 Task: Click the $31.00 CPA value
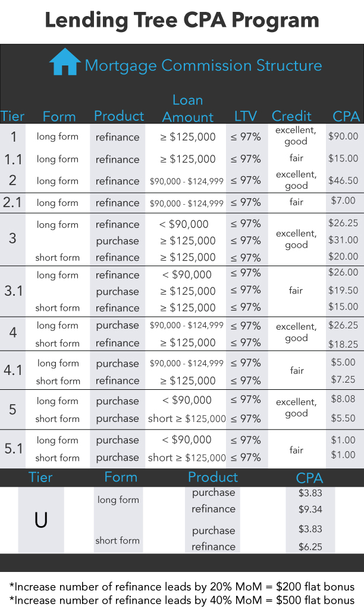pos(343,240)
